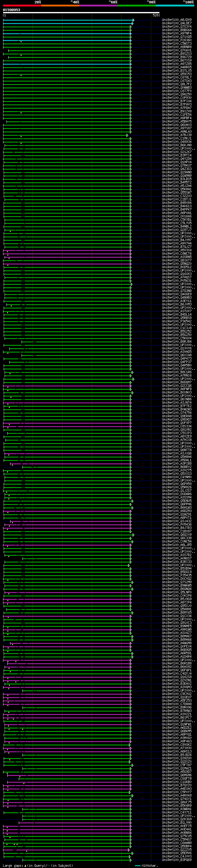Select label UniRef100_Q6P959
This screenshot has width=197, height=868.
(177, 484)
